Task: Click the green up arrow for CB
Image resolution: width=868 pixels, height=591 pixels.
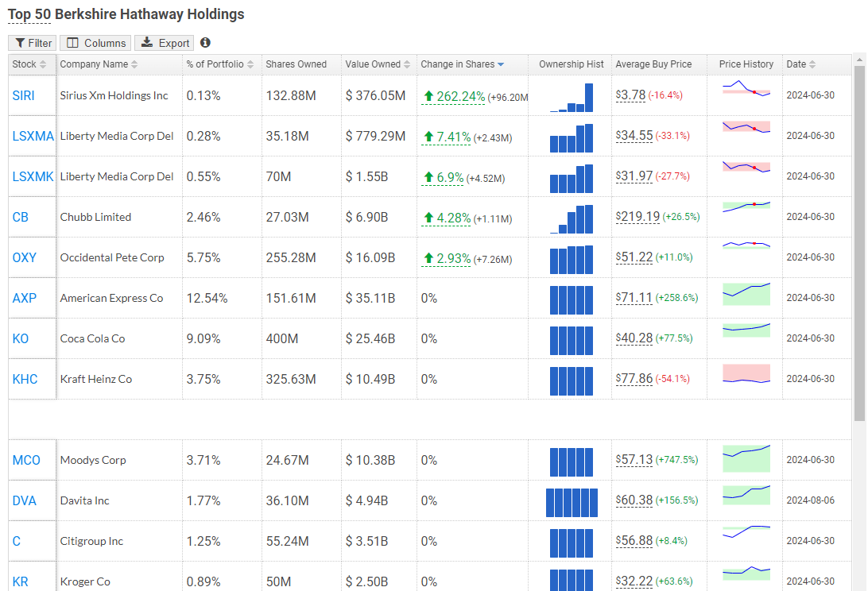Action: tap(428, 218)
